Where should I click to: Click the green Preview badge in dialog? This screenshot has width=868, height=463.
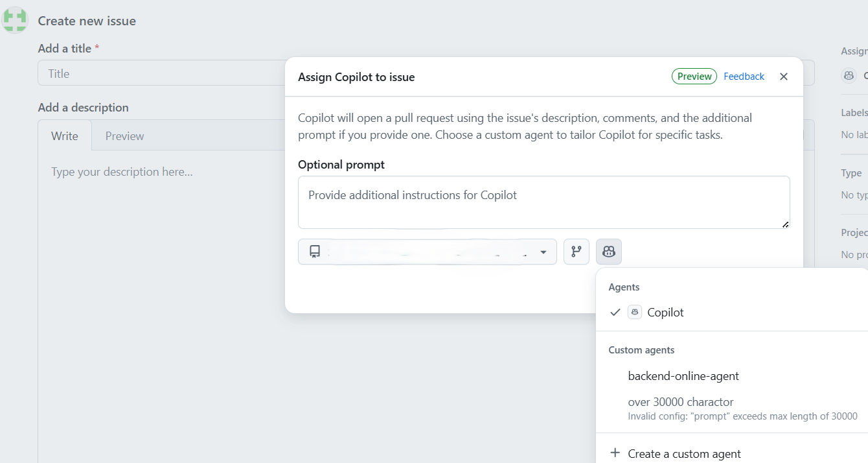[x=694, y=77]
